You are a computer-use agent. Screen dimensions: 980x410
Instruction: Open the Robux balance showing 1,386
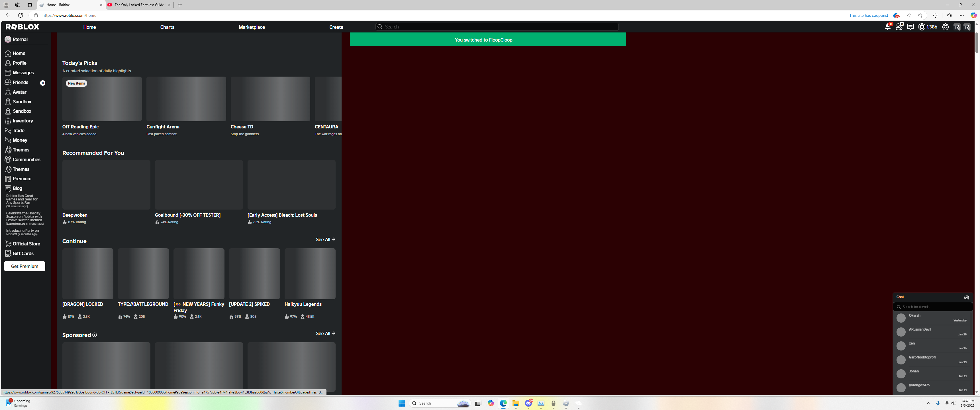click(928, 27)
